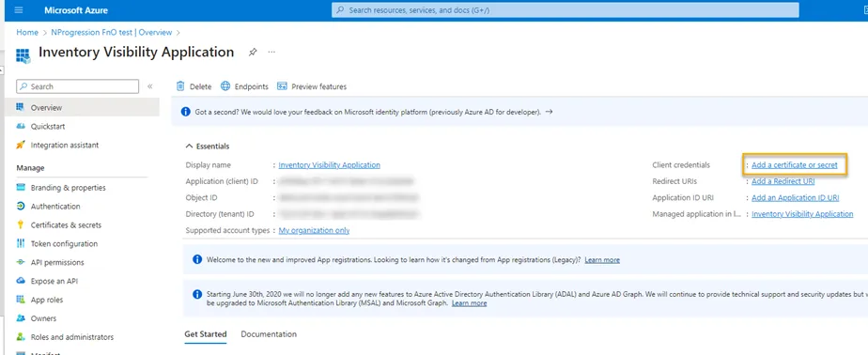Click the Application (client) ID label

tap(222, 181)
